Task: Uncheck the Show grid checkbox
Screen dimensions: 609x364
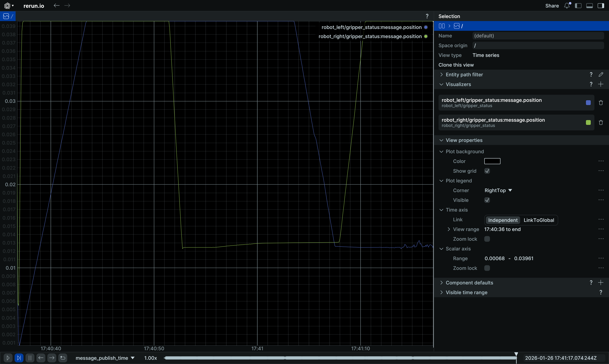Action: (x=487, y=171)
